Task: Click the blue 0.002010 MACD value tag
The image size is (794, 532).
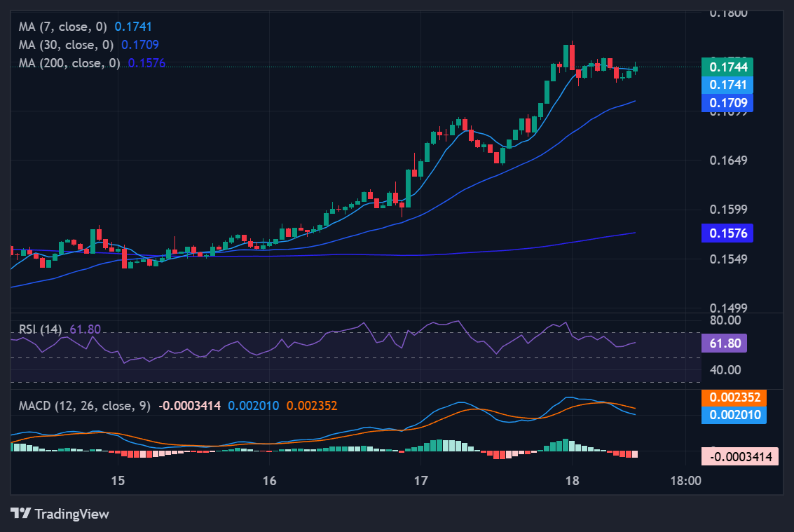Action: tap(734, 415)
